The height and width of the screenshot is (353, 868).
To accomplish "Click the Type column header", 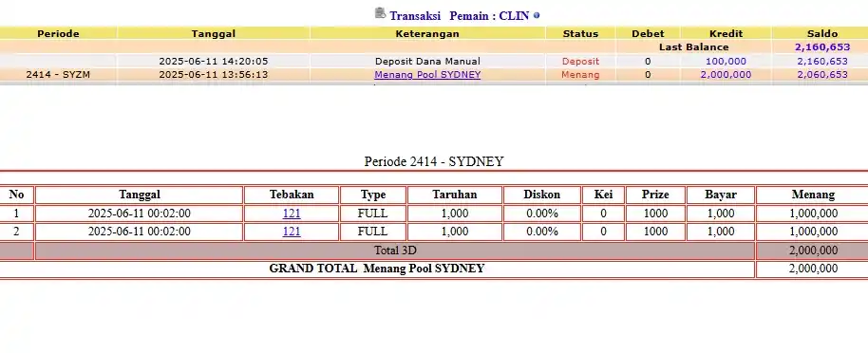I will point(373,195).
